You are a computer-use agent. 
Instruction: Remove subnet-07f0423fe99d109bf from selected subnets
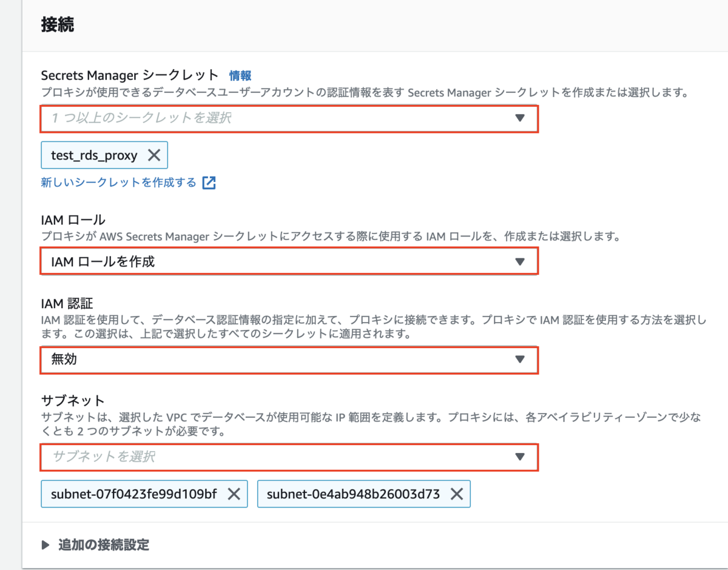coord(234,494)
